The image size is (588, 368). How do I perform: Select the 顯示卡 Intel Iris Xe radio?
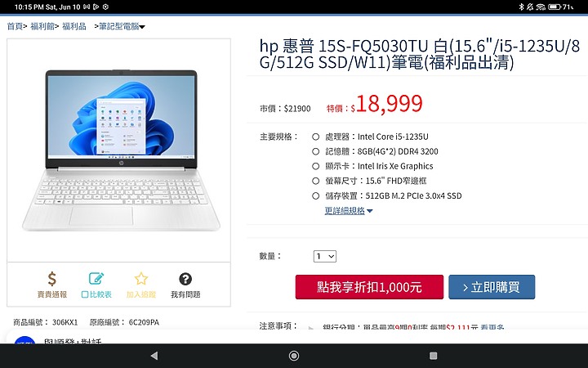click(x=316, y=166)
